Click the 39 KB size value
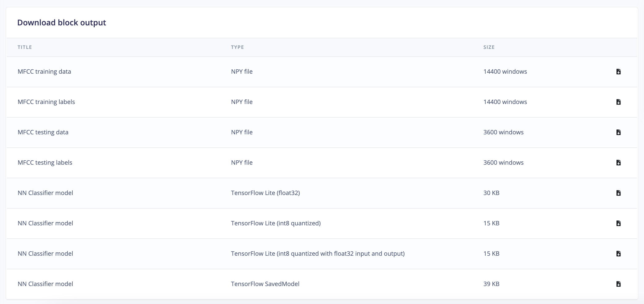This screenshot has height=304, width=644. click(492, 284)
